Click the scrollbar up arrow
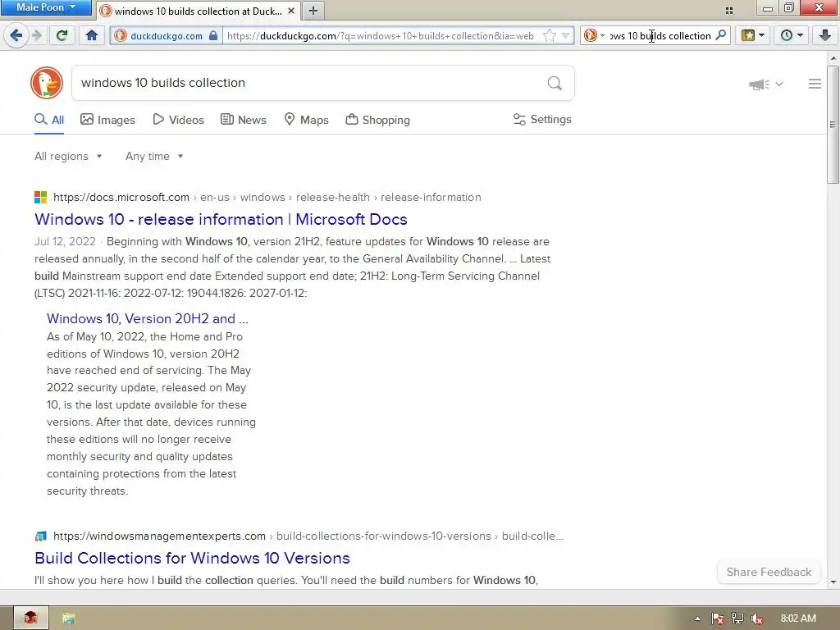840x630 pixels. 833,58
